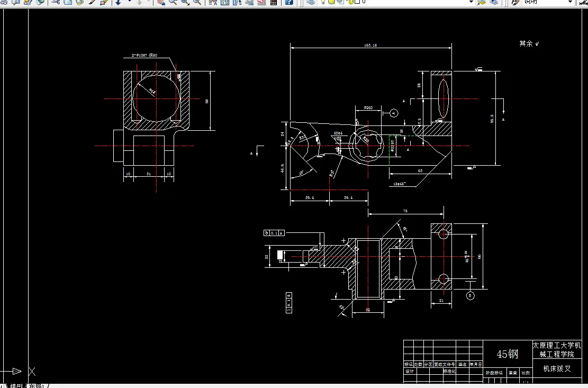Viewport: 588px width, 388px height.
Task: Click the Paste clipboard icon
Action: (x=79, y=2)
